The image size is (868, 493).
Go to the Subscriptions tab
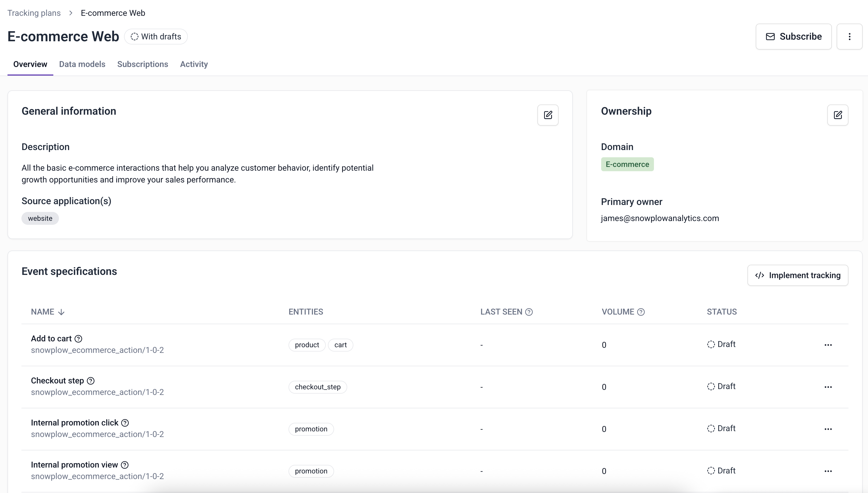(143, 64)
